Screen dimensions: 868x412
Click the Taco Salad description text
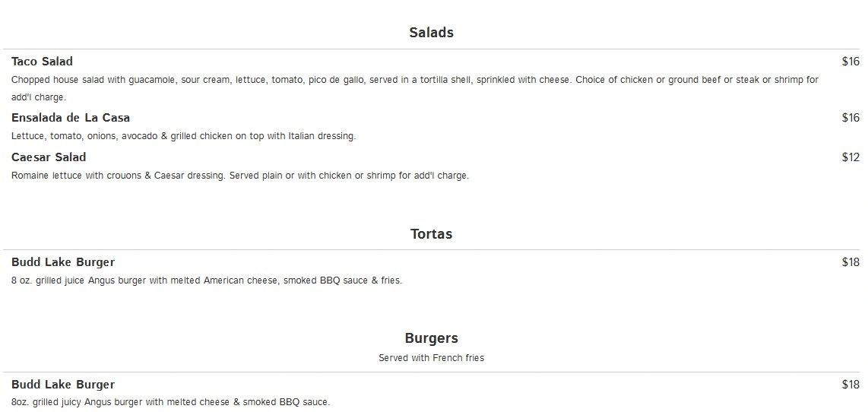pyautogui.click(x=415, y=88)
